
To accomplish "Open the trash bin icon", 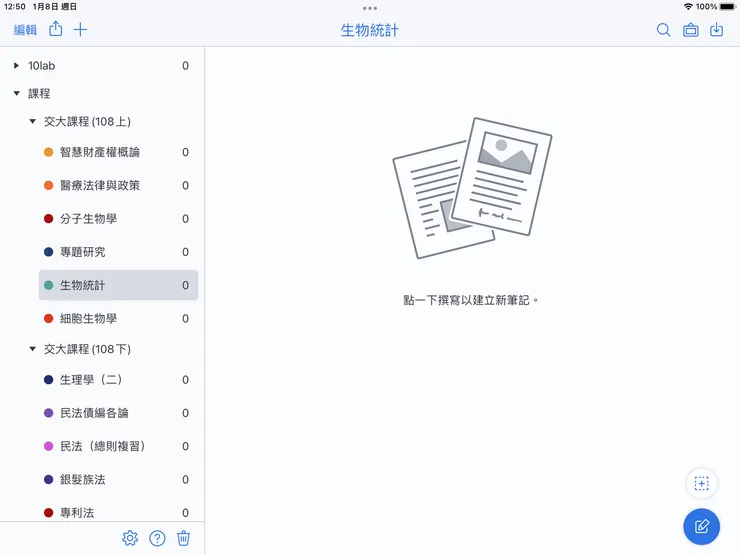I will 183,538.
